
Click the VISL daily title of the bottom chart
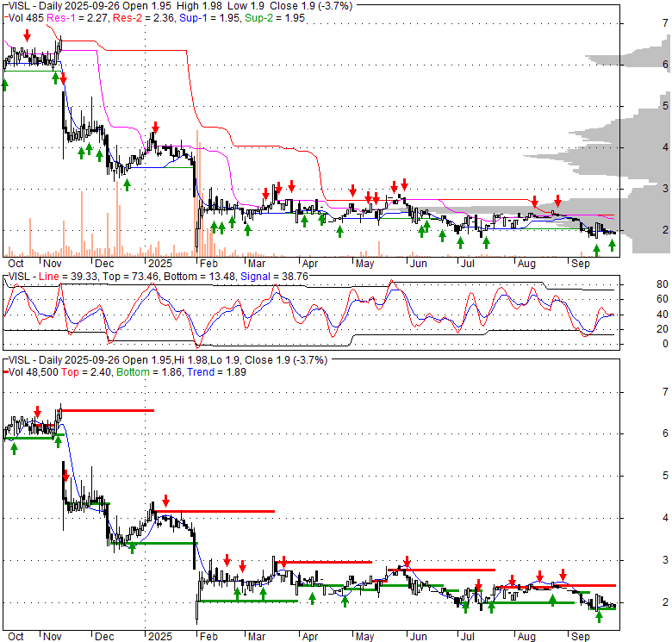coord(168,360)
